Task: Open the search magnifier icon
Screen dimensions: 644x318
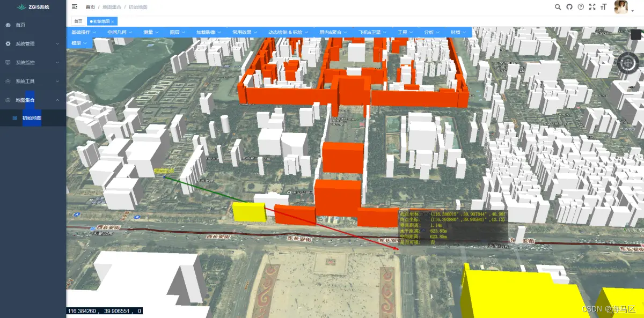Action: coord(558,7)
